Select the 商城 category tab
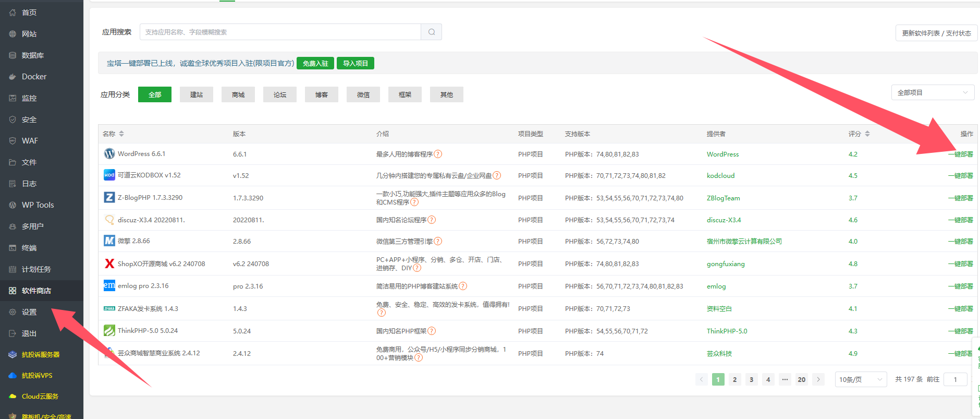The height and width of the screenshot is (419, 980). 238,94
